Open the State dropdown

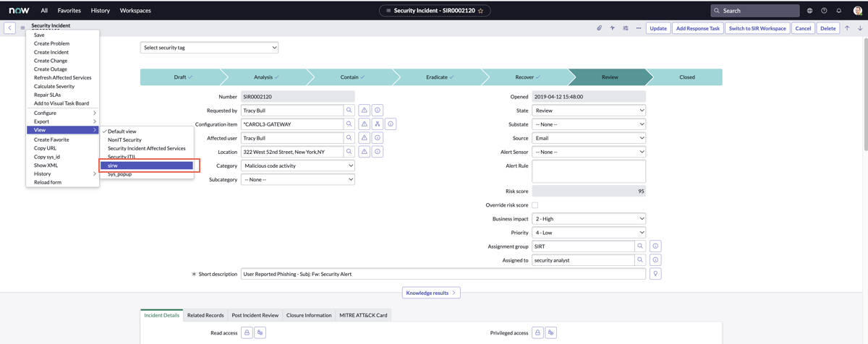(589, 111)
